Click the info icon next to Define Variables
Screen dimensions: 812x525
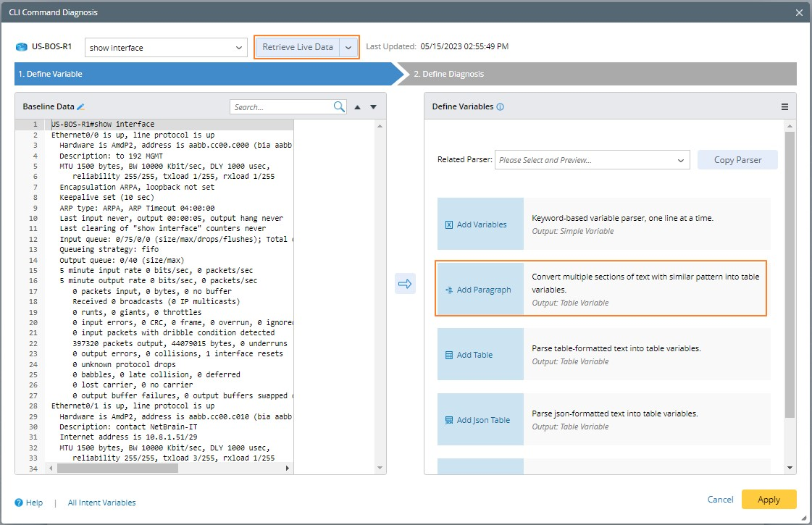[x=501, y=107]
